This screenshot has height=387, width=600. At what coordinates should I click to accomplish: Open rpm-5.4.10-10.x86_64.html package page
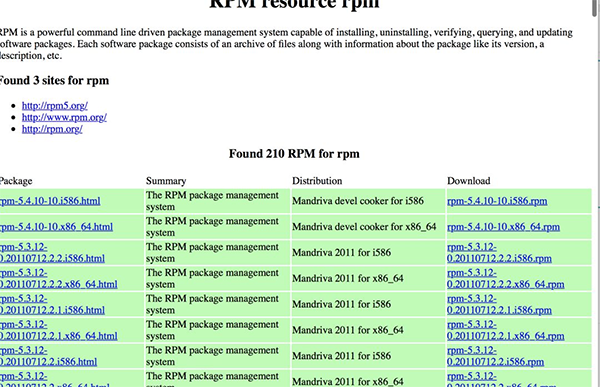pyautogui.click(x=56, y=227)
